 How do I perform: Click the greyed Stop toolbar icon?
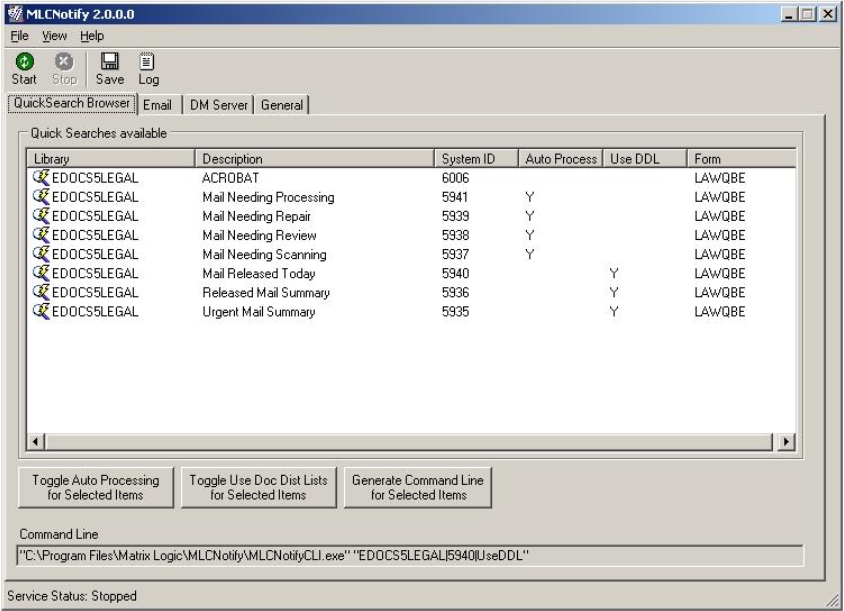(x=64, y=61)
